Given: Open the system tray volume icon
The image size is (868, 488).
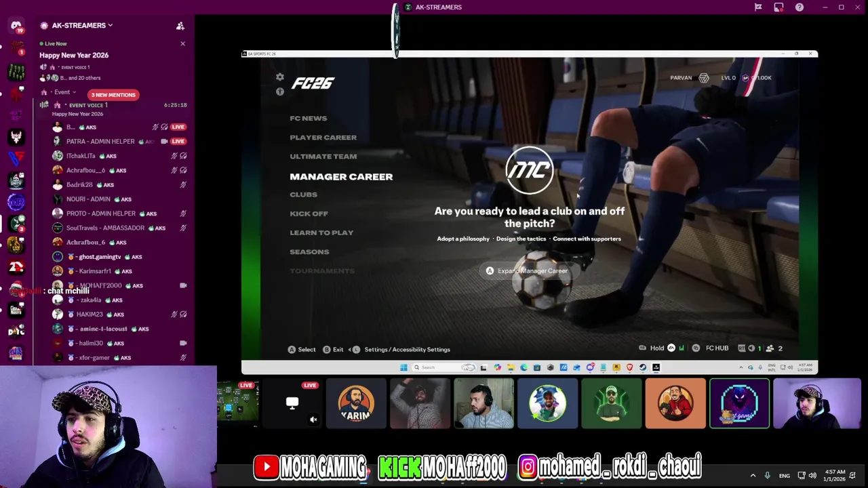Looking at the screenshot, I should 812,476.
